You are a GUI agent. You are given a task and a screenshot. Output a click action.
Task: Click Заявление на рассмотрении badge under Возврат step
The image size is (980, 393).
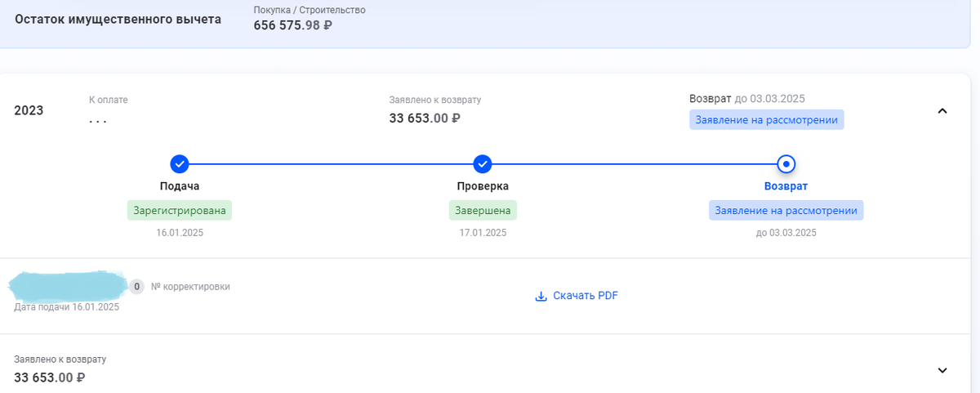pos(786,210)
